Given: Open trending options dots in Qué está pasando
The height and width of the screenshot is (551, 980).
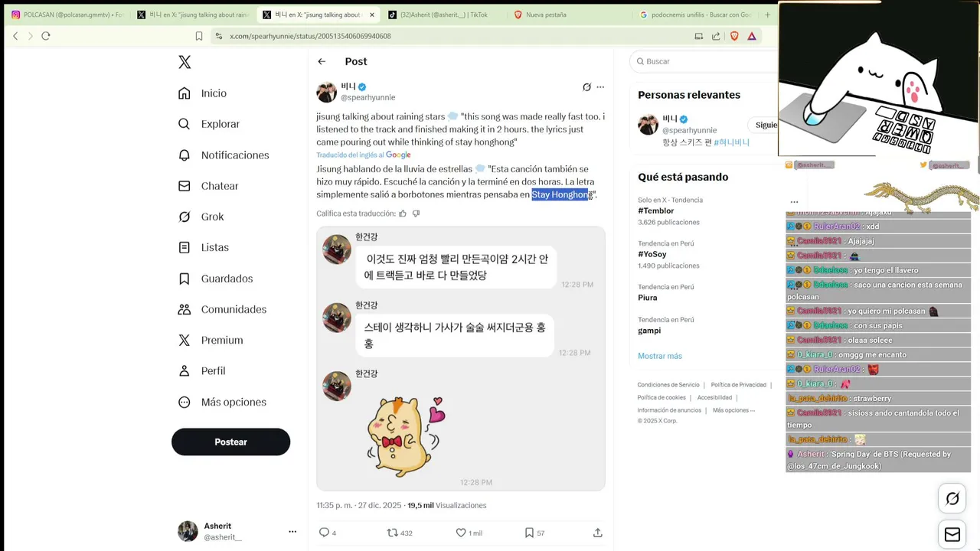Looking at the screenshot, I should tap(794, 202).
